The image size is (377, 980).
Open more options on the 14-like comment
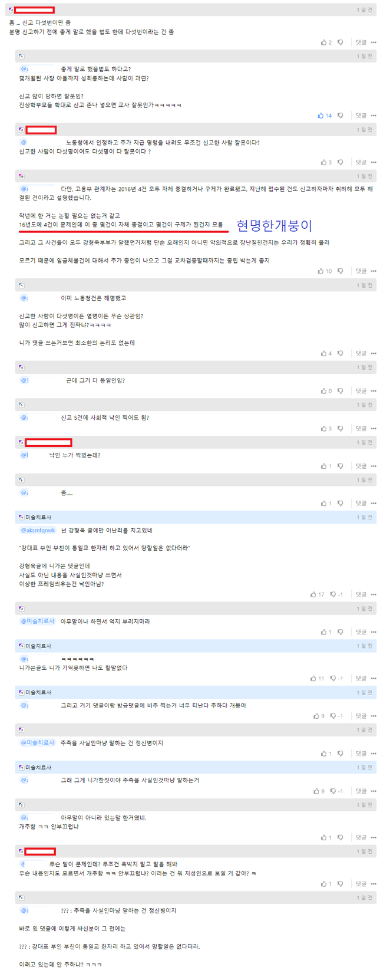tap(373, 116)
